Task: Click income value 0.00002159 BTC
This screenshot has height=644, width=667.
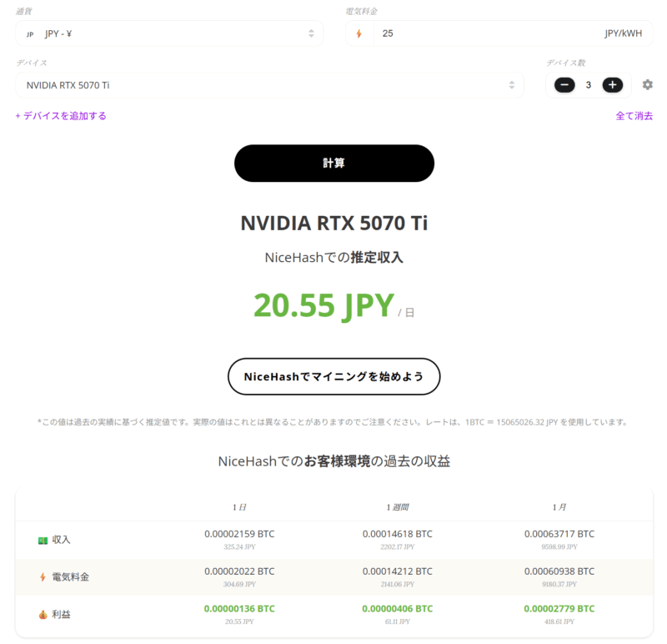Action: click(239, 534)
